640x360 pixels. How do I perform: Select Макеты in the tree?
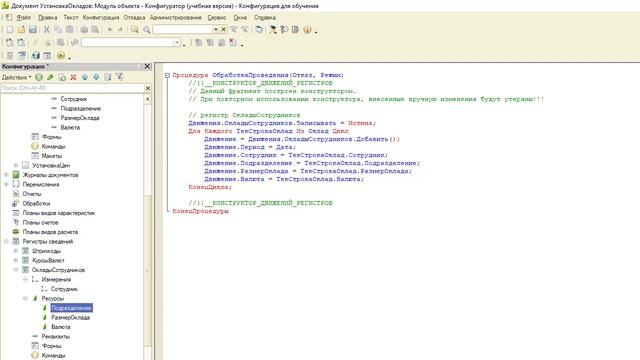52,156
